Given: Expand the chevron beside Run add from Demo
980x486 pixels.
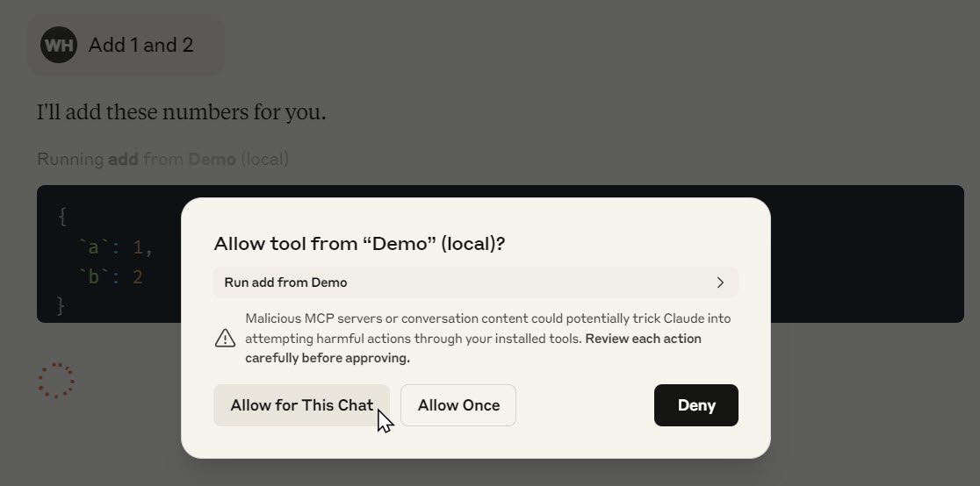Looking at the screenshot, I should [x=720, y=282].
